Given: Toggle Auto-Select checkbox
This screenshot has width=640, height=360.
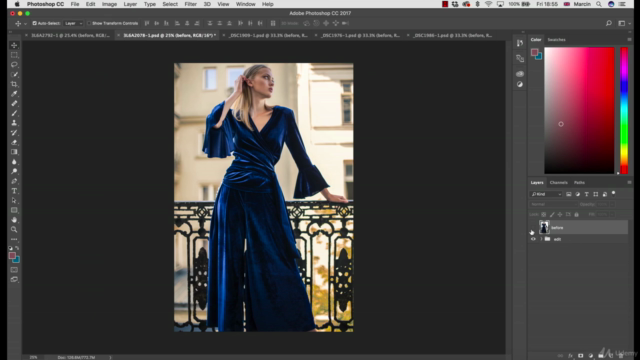Looking at the screenshot, I should [x=34, y=23].
